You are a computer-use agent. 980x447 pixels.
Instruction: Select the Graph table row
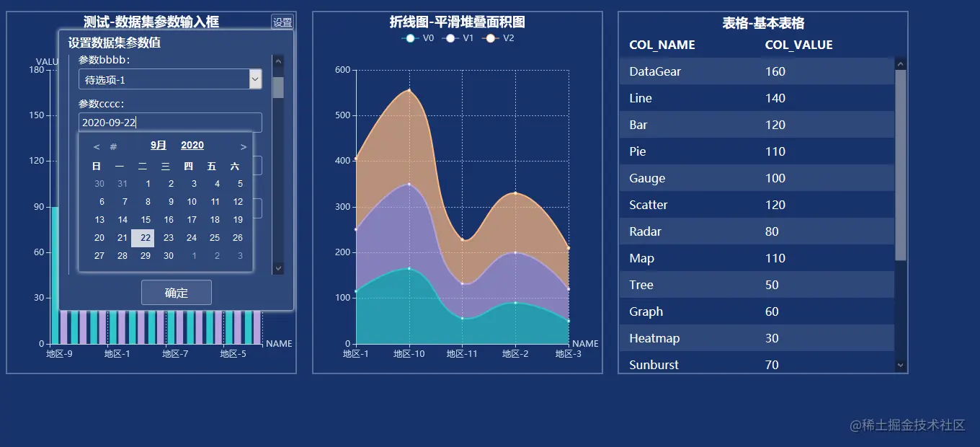coord(757,311)
